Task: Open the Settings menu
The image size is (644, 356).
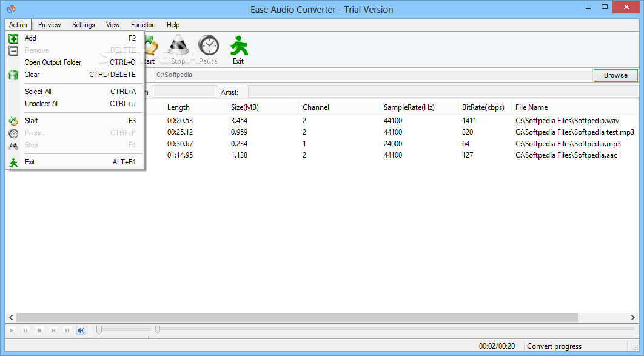Action: click(x=83, y=25)
